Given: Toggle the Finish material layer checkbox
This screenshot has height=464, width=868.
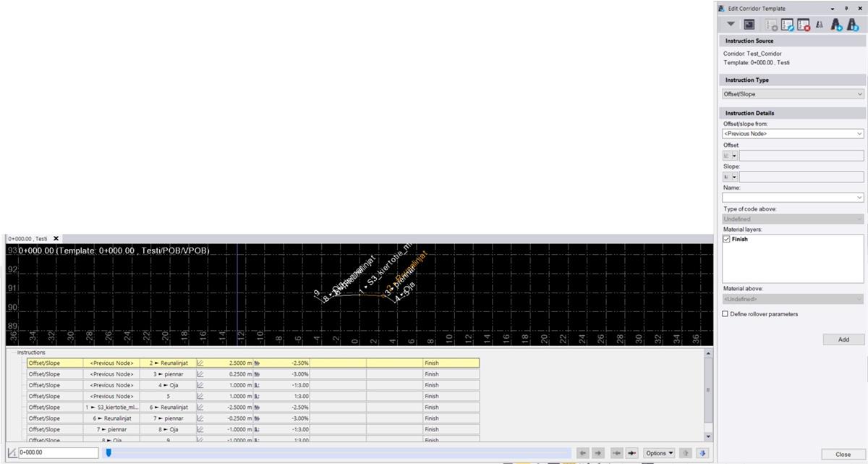Looking at the screenshot, I should 726,239.
